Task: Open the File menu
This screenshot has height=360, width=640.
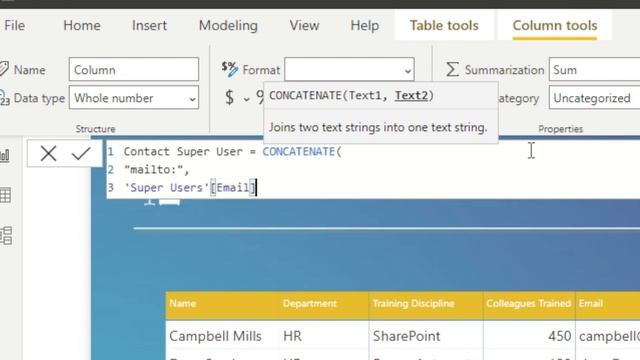Action: (x=15, y=25)
